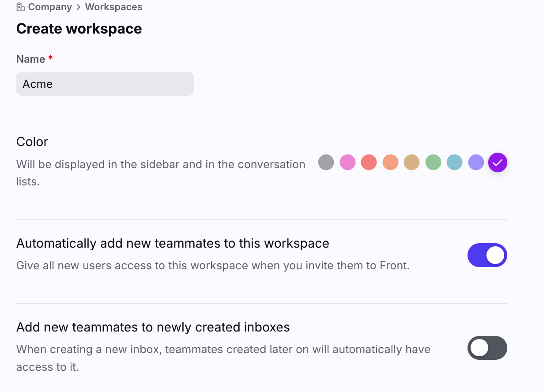This screenshot has height=392, width=543.
Task: Choose the green color swatch
Action: click(x=433, y=162)
